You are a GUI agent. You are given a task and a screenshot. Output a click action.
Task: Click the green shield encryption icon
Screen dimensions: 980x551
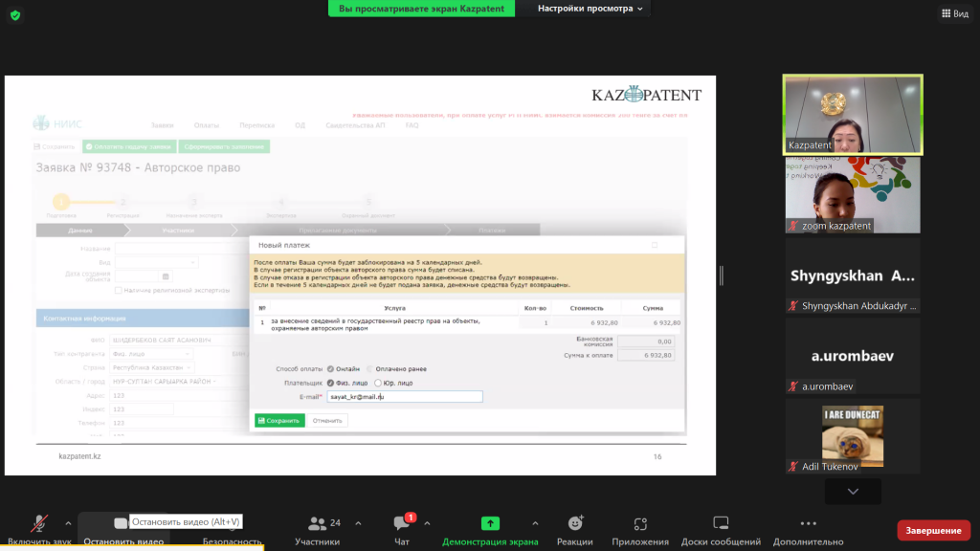[15, 15]
